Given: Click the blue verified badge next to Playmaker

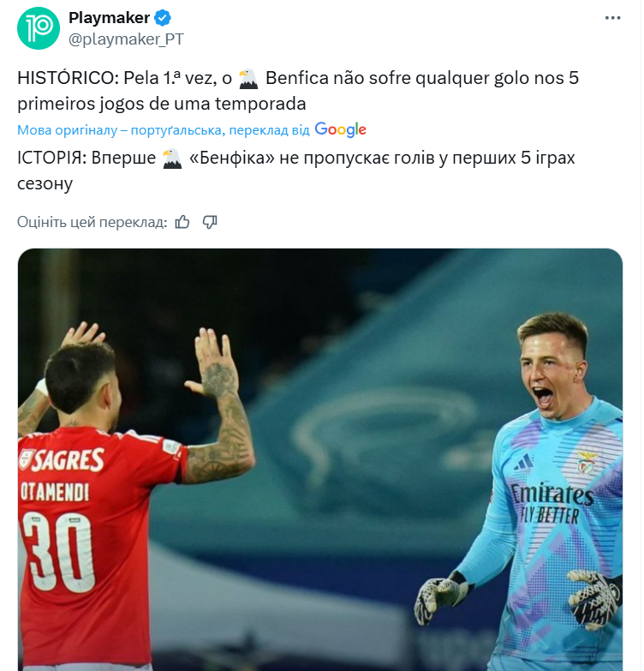Looking at the screenshot, I should 163,18.
